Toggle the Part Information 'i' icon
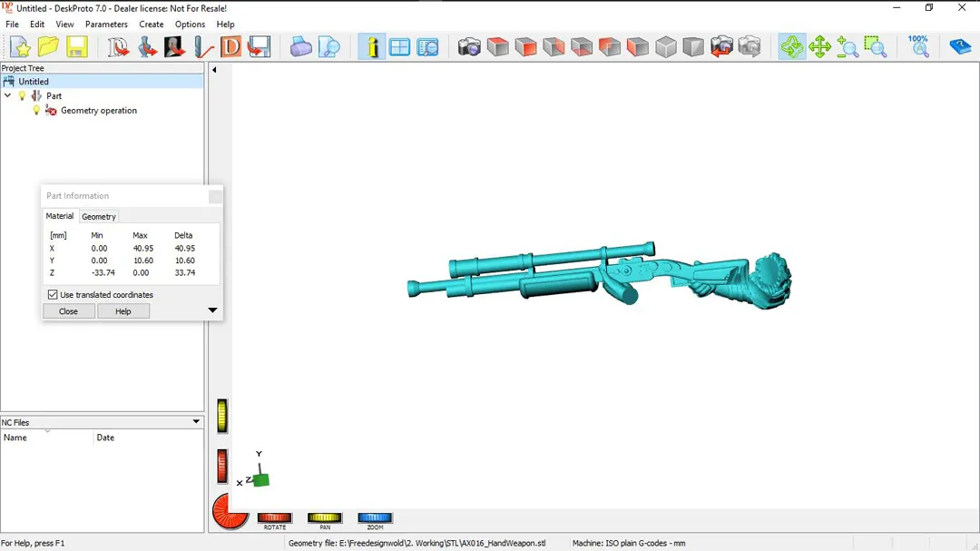The image size is (980, 551). click(372, 47)
